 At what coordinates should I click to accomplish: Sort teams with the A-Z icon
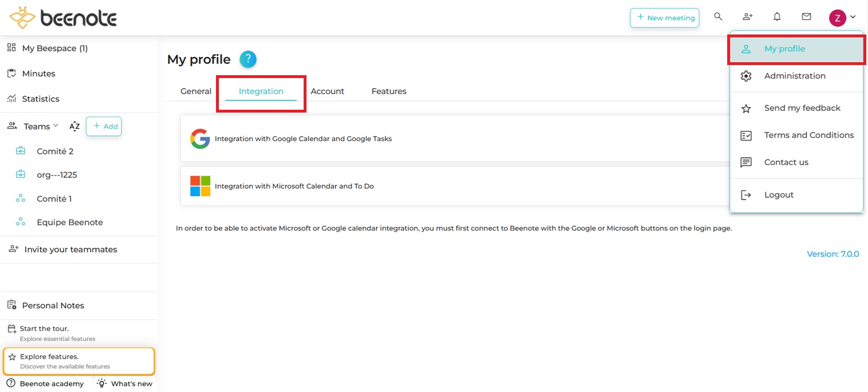(x=74, y=127)
